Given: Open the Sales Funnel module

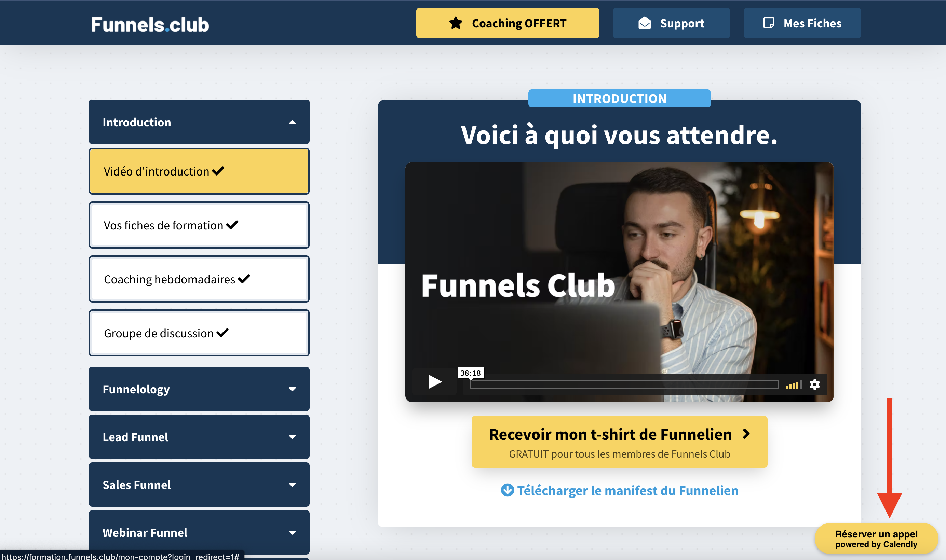Looking at the screenshot, I should pyautogui.click(x=199, y=485).
